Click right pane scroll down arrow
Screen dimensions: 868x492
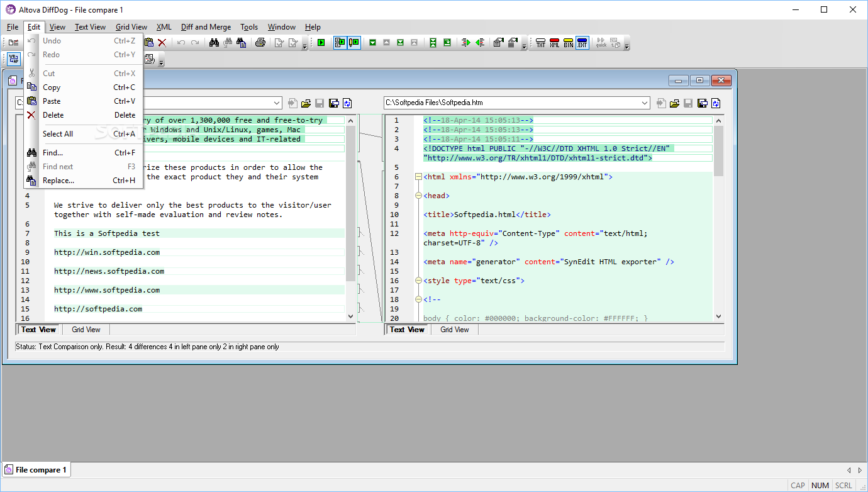718,317
